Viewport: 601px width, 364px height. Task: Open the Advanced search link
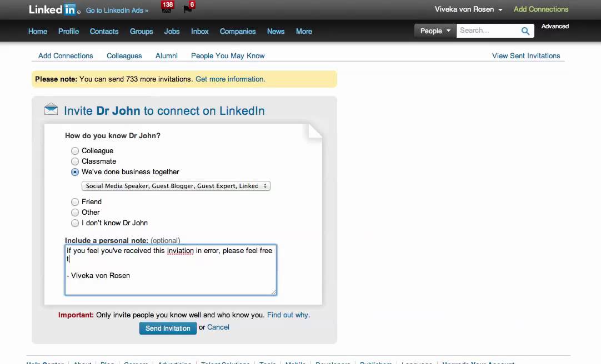pos(555,27)
